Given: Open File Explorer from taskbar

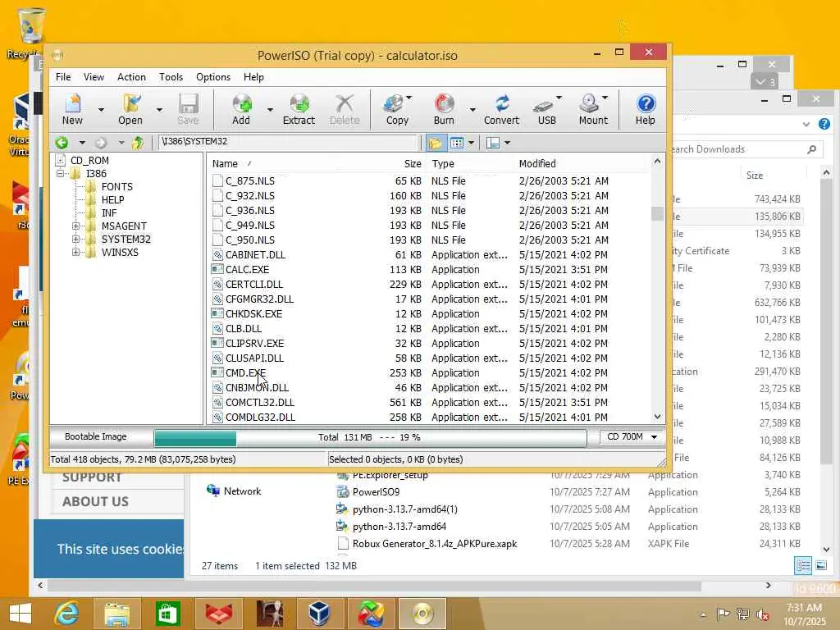Looking at the screenshot, I should pos(116,614).
